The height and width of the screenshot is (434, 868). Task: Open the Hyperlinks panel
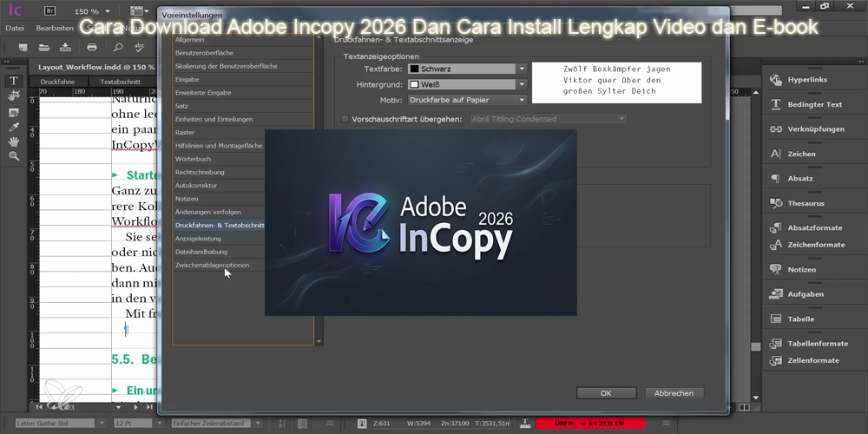pos(806,80)
